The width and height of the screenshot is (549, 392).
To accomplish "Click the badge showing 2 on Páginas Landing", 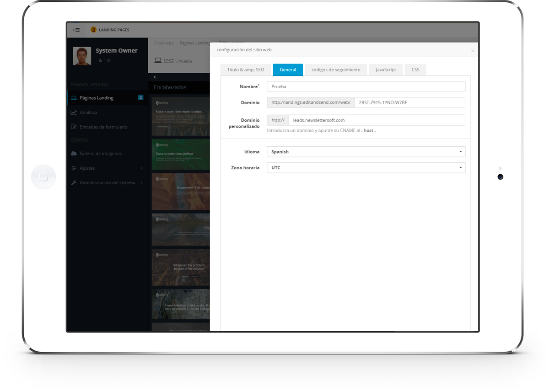I will (140, 97).
